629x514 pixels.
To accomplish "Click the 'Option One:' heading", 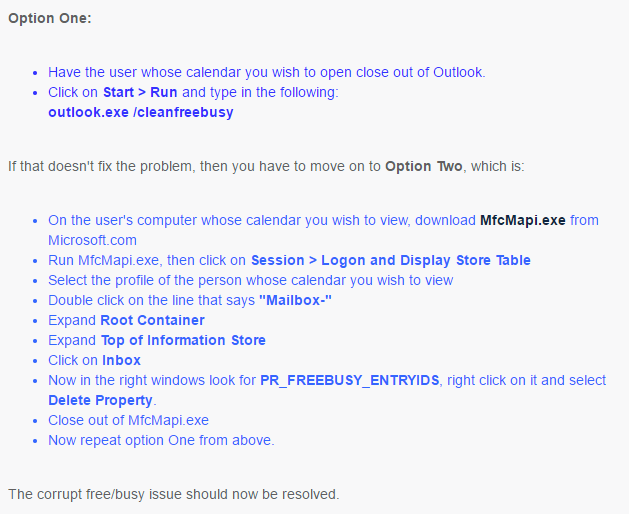I will pyautogui.click(x=50, y=18).
